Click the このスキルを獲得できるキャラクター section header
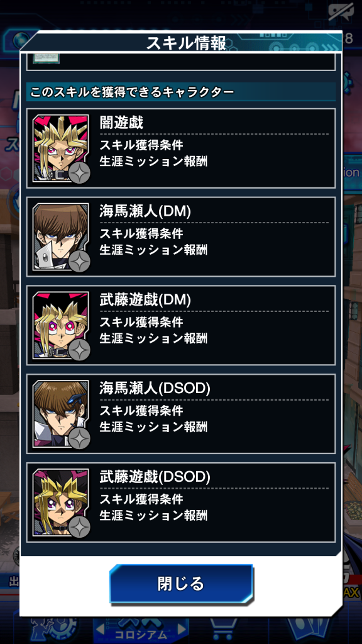Screen dimensions: 362x644 (x=181, y=92)
